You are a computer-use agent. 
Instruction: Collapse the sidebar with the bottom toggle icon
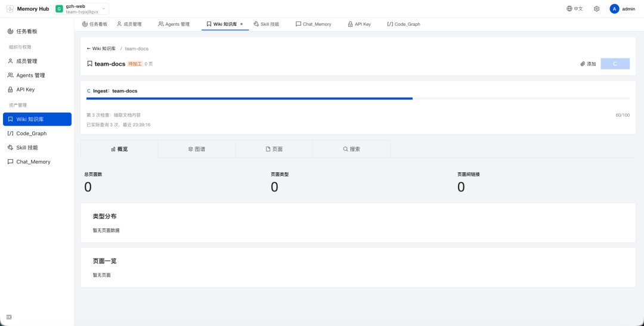pyautogui.click(x=9, y=317)
